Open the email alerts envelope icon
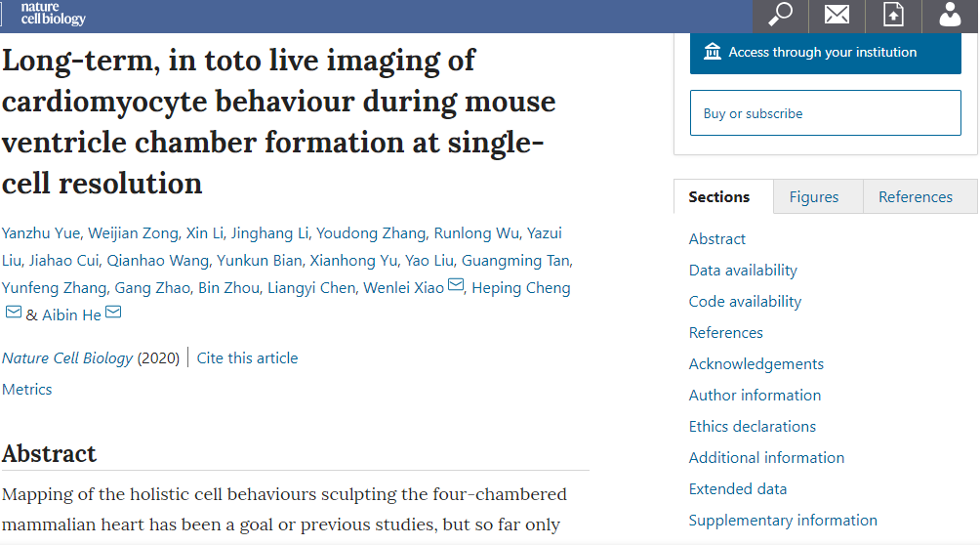The image size is (980, 545). [837, 15]
